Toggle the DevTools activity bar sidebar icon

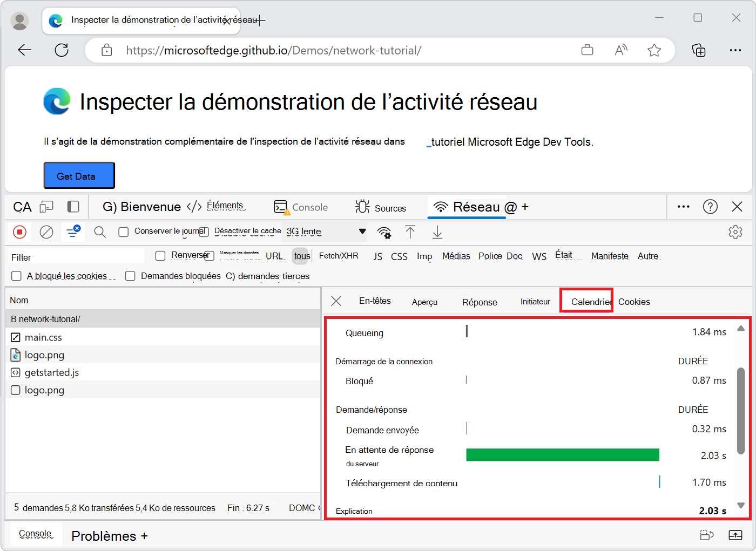[x=73, y=207]
